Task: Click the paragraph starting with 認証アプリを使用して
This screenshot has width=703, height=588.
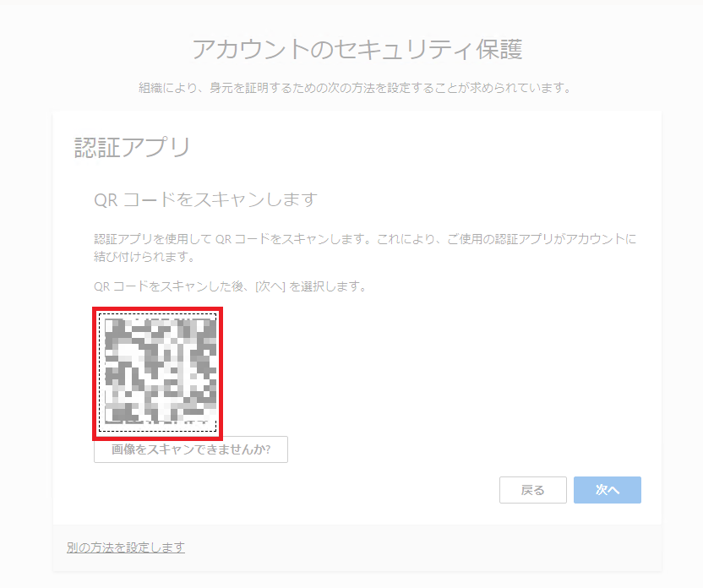Action: coord(365,248)
